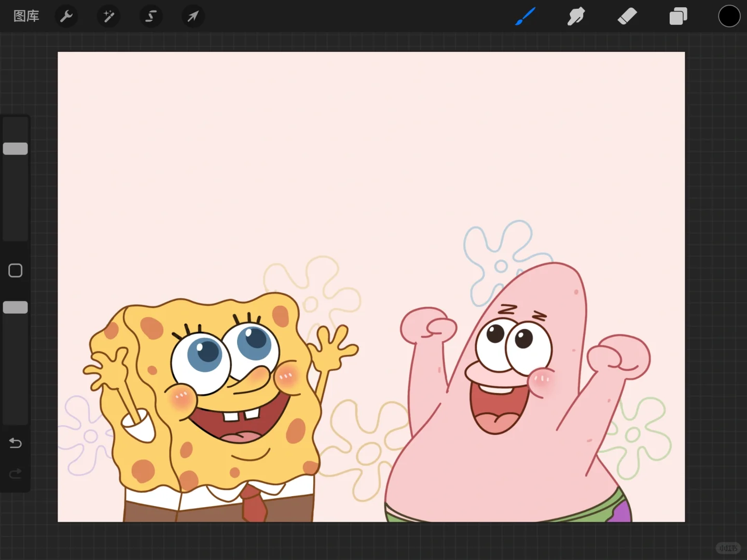Open the black color picker swatch
747x560 pixels.
(729, 16)
